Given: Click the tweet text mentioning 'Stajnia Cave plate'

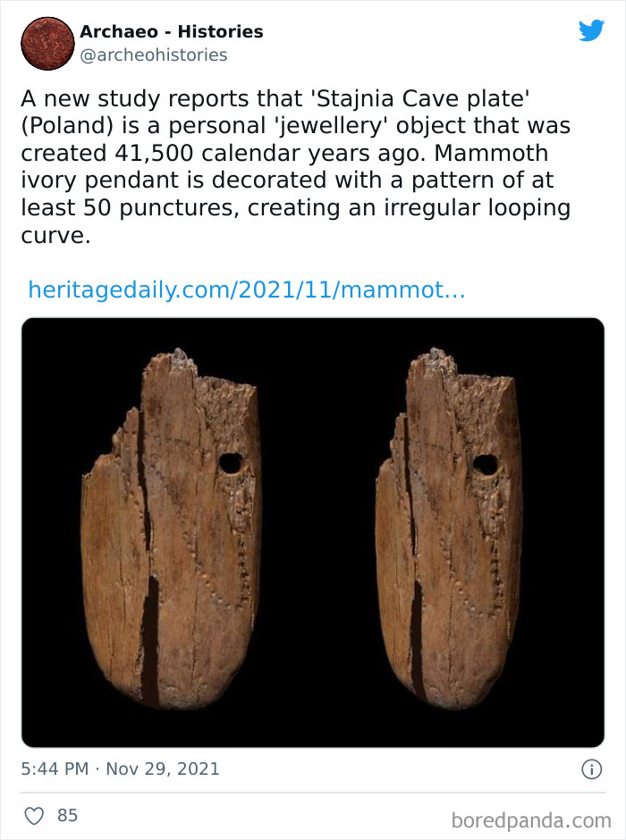Looking at the screenshot, I should tap(296, 166).
